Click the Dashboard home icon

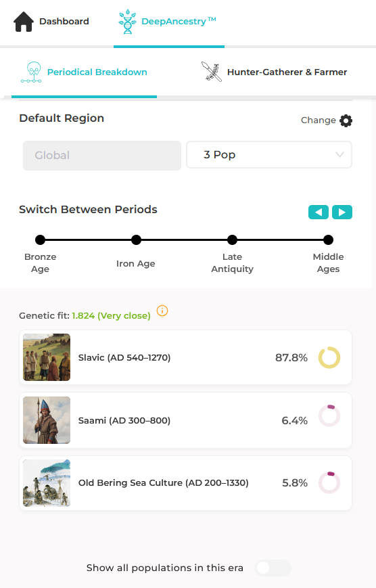(24, 22)
